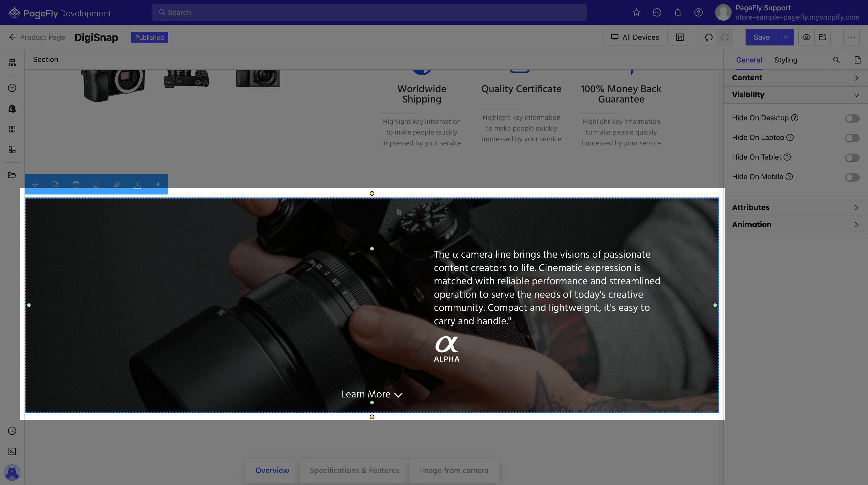Image resolution: width=868 pixels, height=485 pixels.
Task: Click the style brush icon in section toolbar
Action: click(117, 184)
